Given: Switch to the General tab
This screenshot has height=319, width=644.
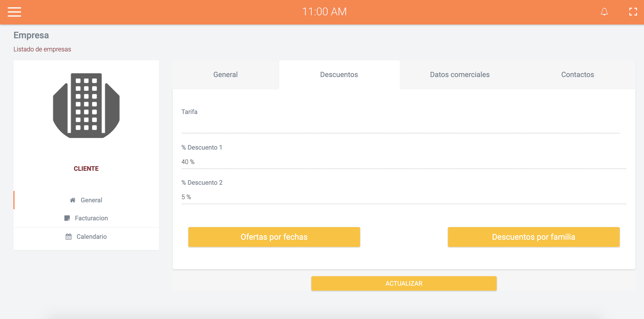Looking at the screenshot, I should tap(225, 75).
